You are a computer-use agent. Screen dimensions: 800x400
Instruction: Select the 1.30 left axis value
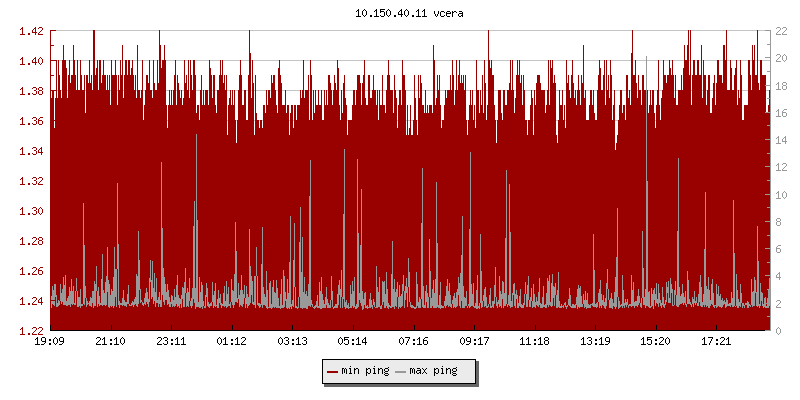31,211
